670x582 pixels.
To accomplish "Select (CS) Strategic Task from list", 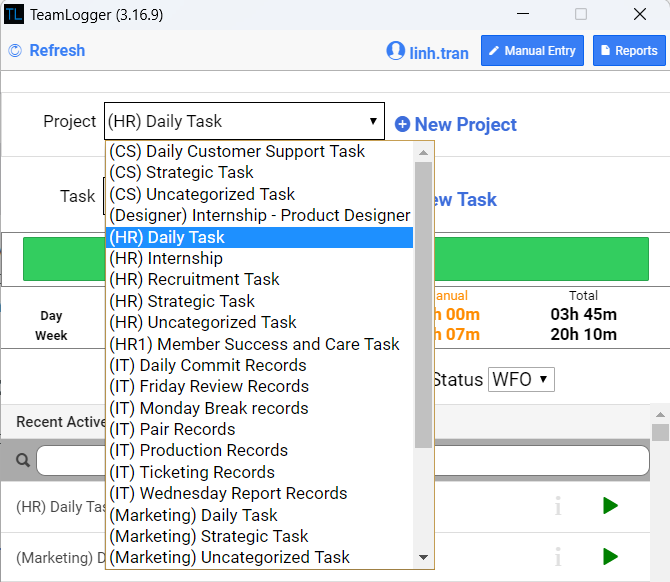I will (x=181, y=173).
